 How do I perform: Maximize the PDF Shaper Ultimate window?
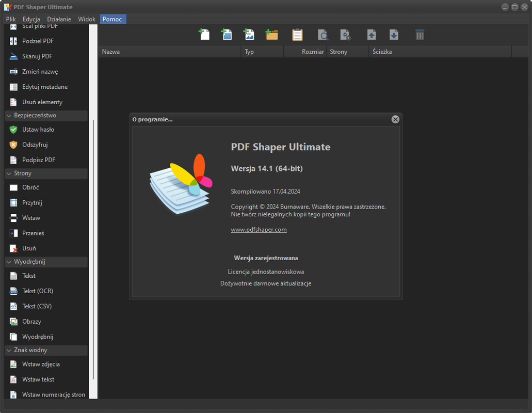514,7
